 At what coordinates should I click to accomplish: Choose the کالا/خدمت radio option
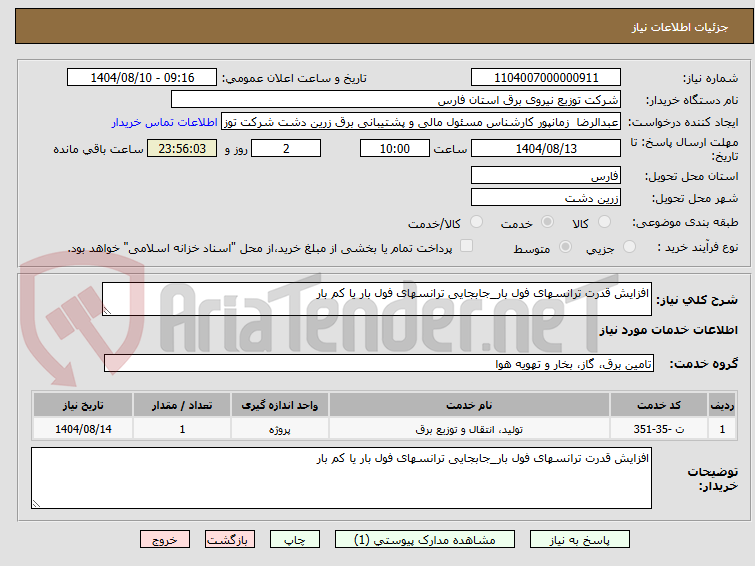tap(475, 222)
